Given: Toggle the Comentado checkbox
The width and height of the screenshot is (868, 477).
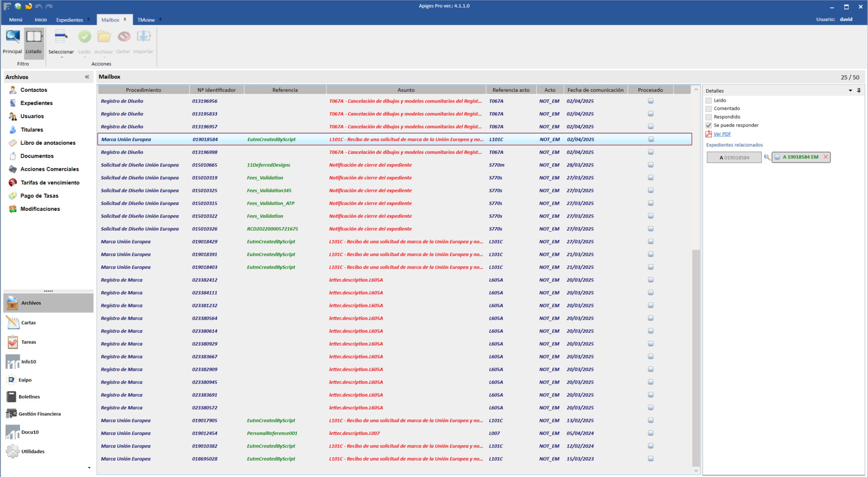Looking at the screenshot, I should click(709, 109).
